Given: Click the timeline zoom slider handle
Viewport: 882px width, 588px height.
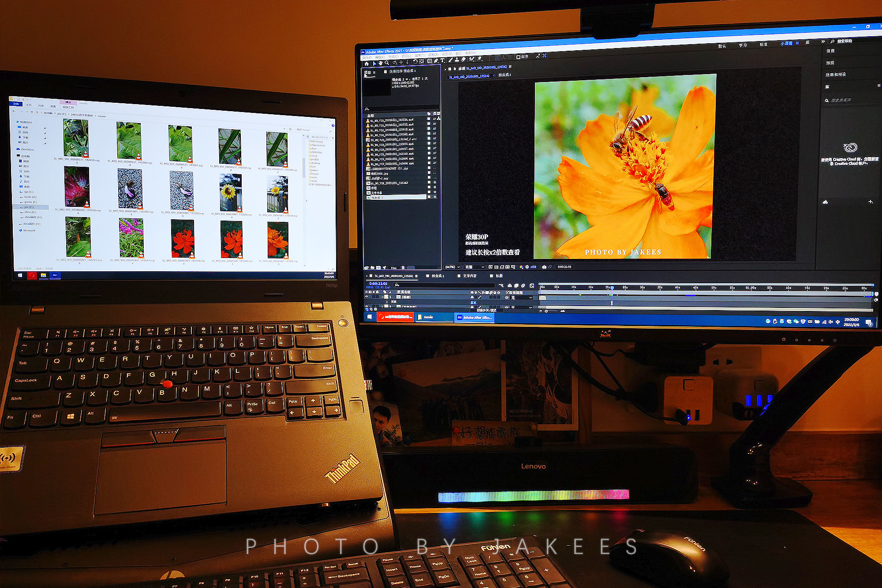Looking at the screenshot, I should click(546, 311).
